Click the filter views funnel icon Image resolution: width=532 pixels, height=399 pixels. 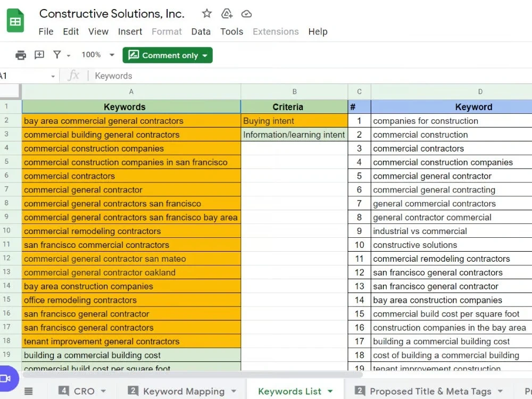point(57,55)
